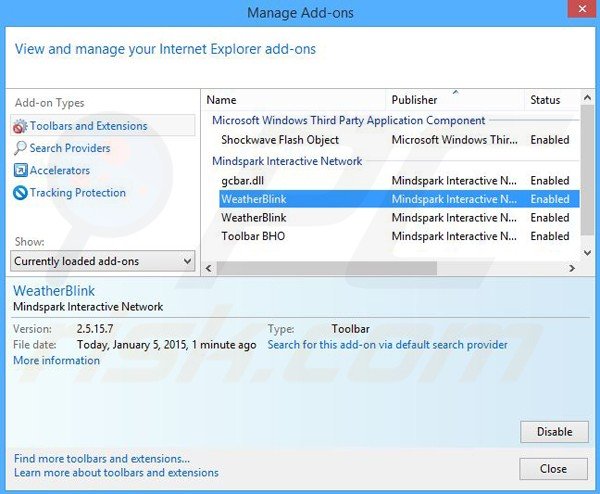The width and height of the screenshot is (600, 494).
Task: Click the horizontal scrollbar thumb
Action: (327, 268)
